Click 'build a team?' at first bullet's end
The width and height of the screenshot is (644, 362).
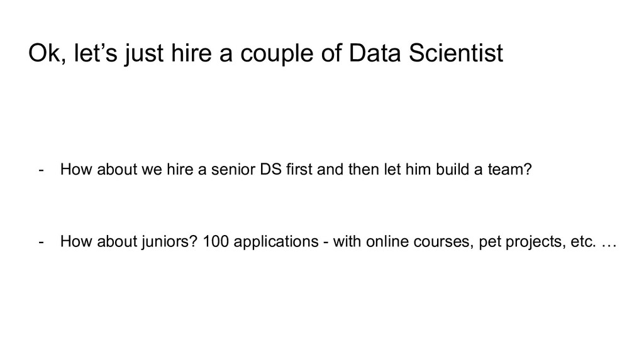click(x=484, y=169)
